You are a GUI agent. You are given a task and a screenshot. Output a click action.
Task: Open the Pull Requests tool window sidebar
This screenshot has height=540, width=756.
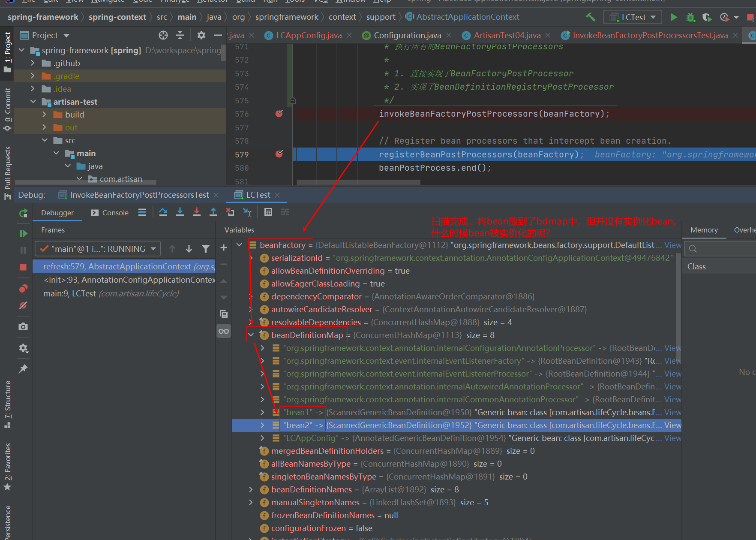[x=7, y=173]
